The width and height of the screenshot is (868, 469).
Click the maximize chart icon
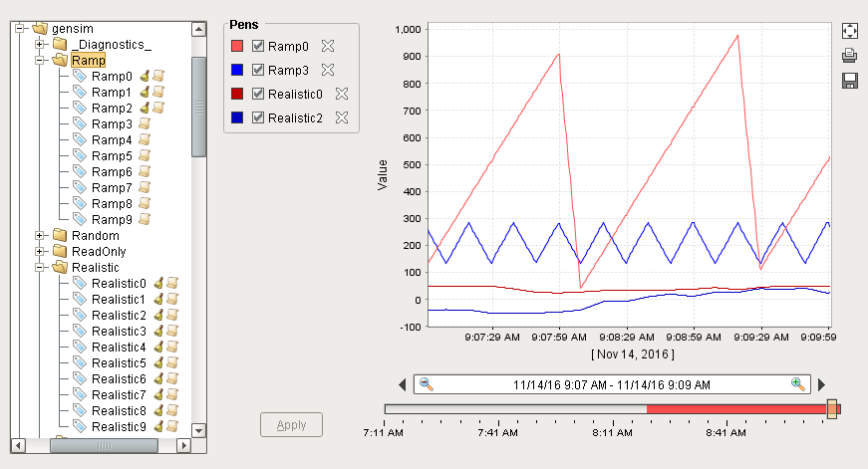coord(850,31)
